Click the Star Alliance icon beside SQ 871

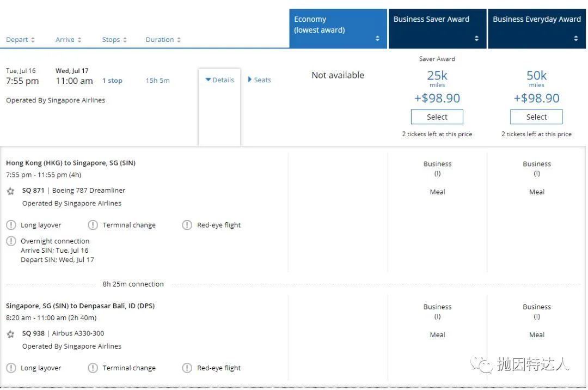click(x=10, y=191)
